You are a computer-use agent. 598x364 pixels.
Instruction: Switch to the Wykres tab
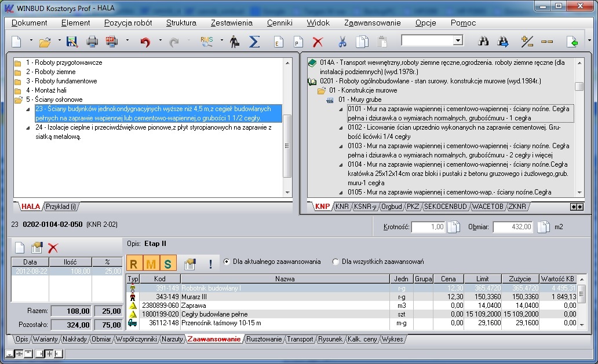click(392, 339)
